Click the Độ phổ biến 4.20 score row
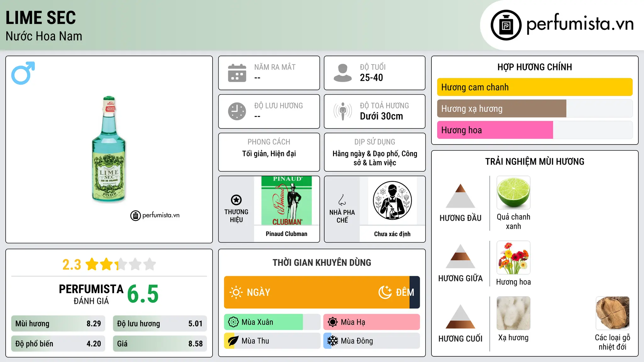Viewport: 644px width, 362px height. click(58, 344)
